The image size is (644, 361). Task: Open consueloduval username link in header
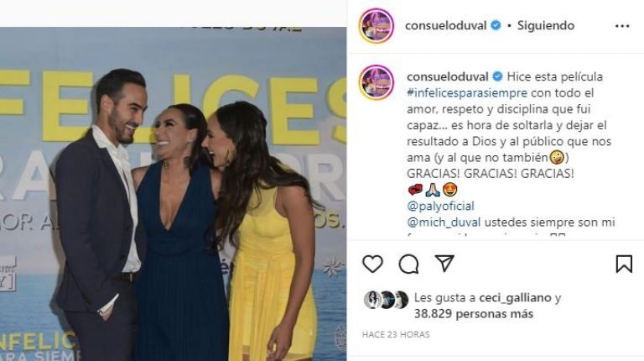pos(445,25)
